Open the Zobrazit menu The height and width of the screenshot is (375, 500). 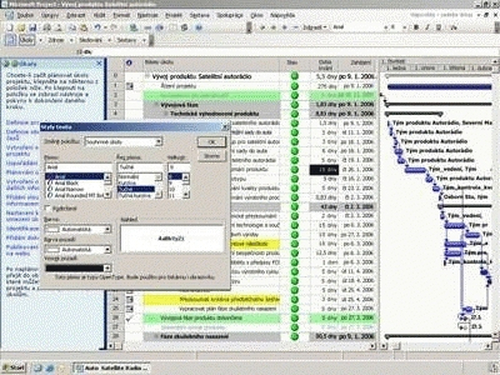[x=76, y=15]
